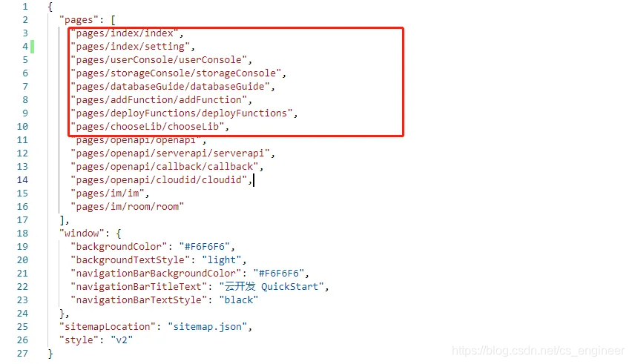Screen dimensions: 632x364
Task: Click the "light" backgroundTextStyle value
Action: point(222,259)
